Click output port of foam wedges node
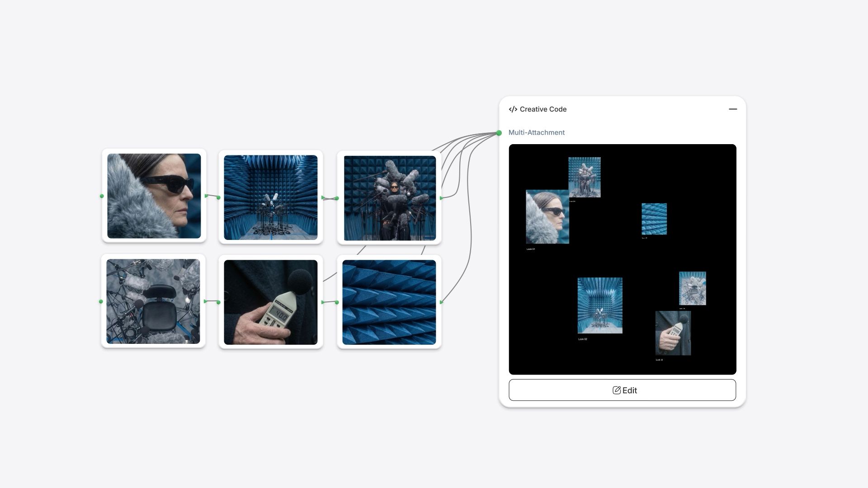The width and height of the screenshot is (868, 488). click(x=442, y=302)
